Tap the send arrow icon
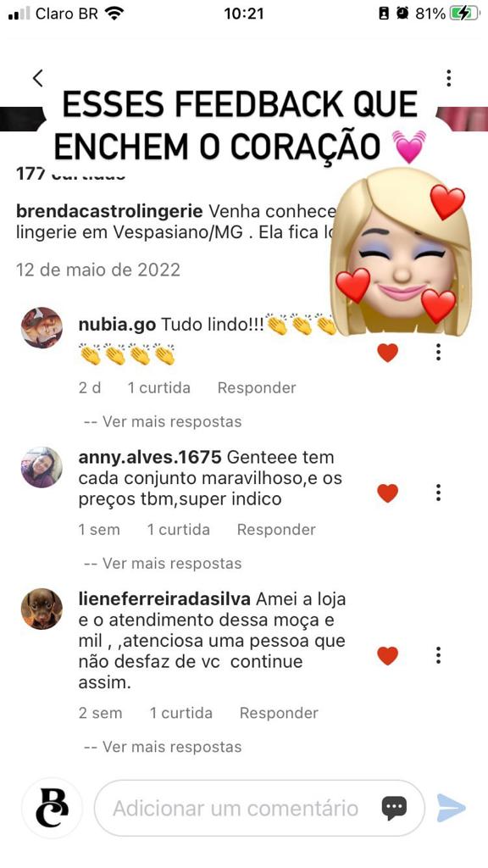488x868 pixels. coord(451,808)
